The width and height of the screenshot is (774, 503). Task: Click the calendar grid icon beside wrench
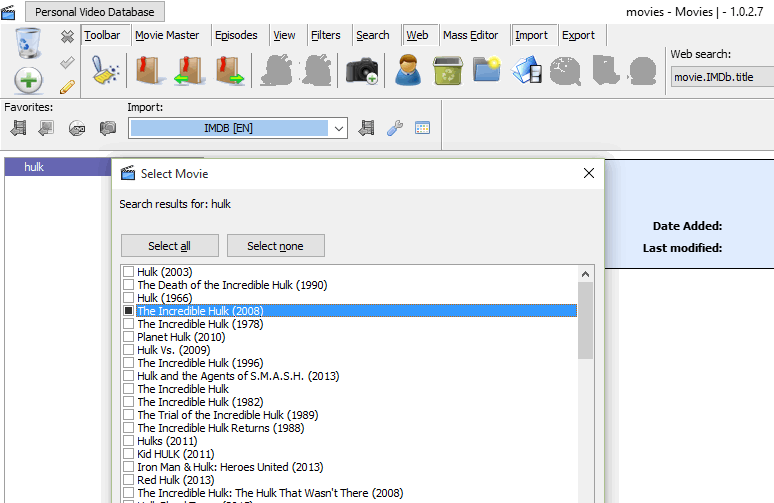(x=422, y=128)
